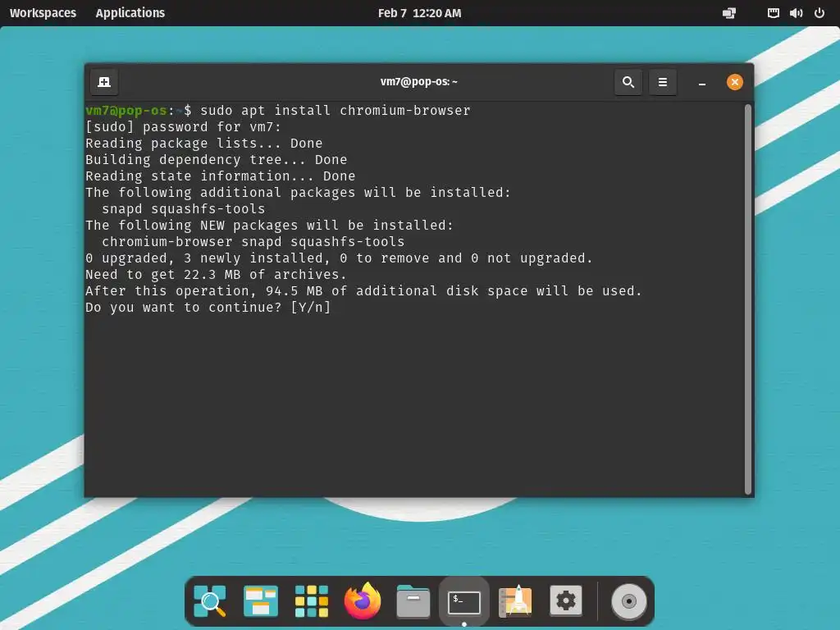Open a new terminal tab
840x630 pixels.
tap(104, 82)
